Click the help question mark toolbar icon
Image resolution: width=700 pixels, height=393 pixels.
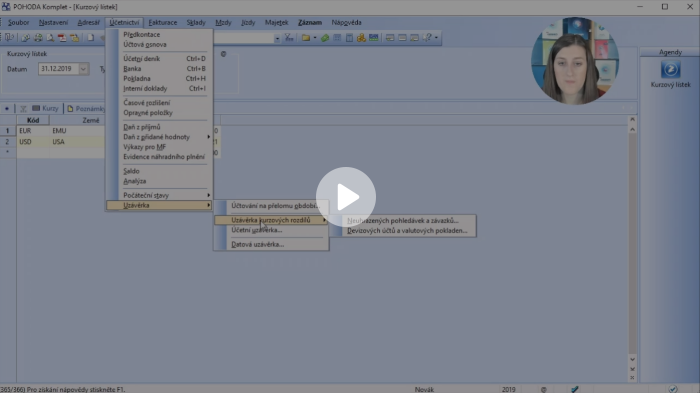[x=427, y=38]
